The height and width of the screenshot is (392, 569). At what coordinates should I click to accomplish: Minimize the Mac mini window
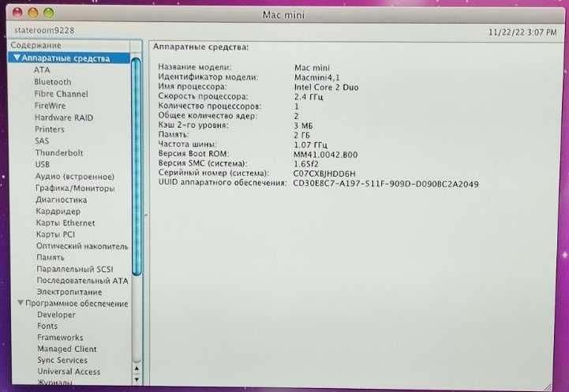coord(33,13)
